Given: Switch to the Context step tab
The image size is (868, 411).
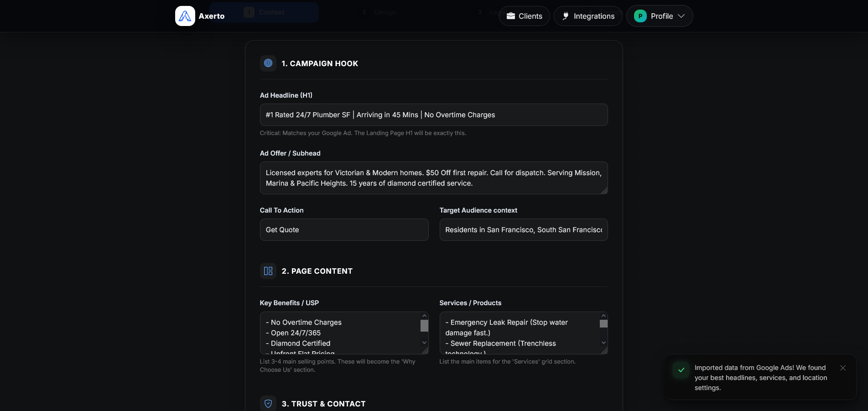Looking at the screenshot, I should 264,12.
